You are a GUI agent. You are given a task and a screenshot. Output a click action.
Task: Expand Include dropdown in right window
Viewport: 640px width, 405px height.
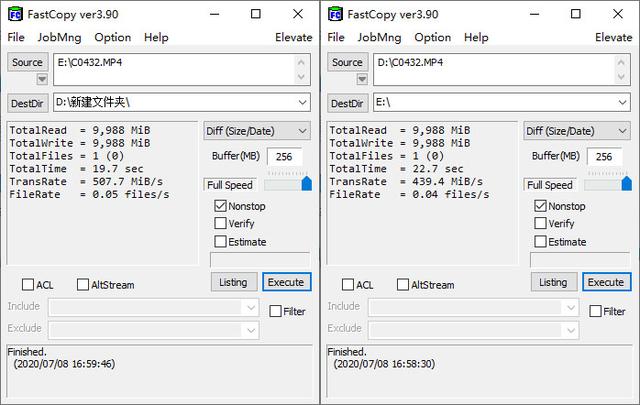coord(571,307)
